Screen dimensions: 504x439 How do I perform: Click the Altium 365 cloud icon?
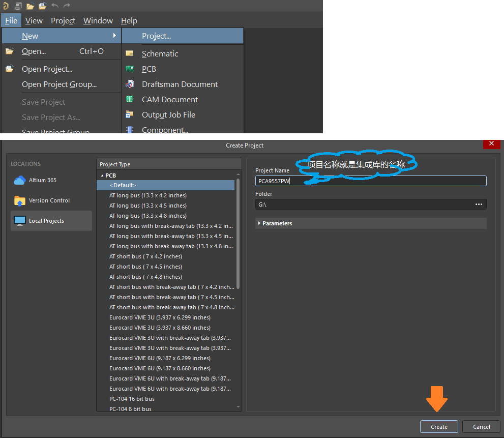point(20,180)
